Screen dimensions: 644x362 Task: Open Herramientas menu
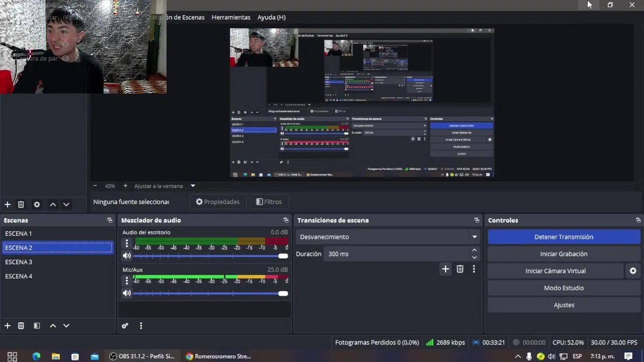(231, 17)
